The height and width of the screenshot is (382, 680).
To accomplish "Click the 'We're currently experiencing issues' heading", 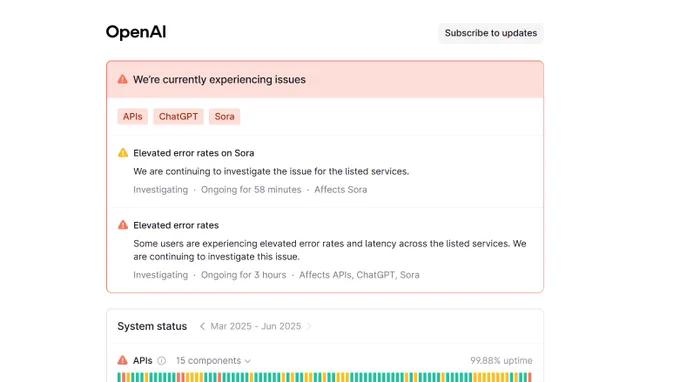I will [x=219, y=80].
